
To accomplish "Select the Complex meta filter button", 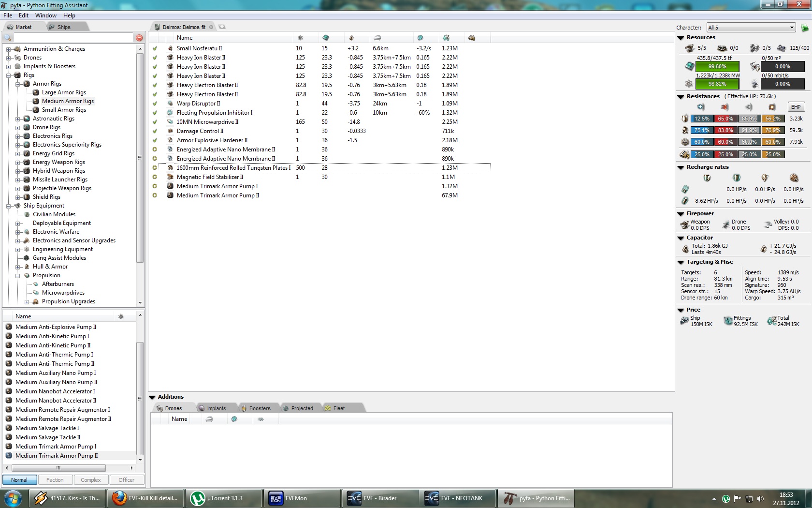I will pyautogui.click(x=91, y=480).
